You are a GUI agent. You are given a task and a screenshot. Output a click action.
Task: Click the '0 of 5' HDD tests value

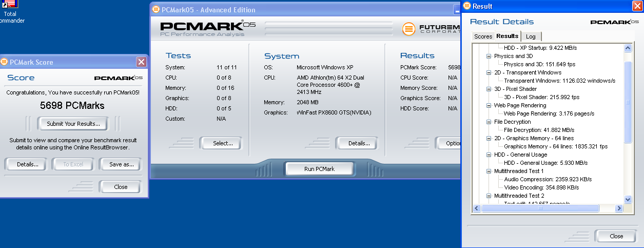click(x=224, y=108)
